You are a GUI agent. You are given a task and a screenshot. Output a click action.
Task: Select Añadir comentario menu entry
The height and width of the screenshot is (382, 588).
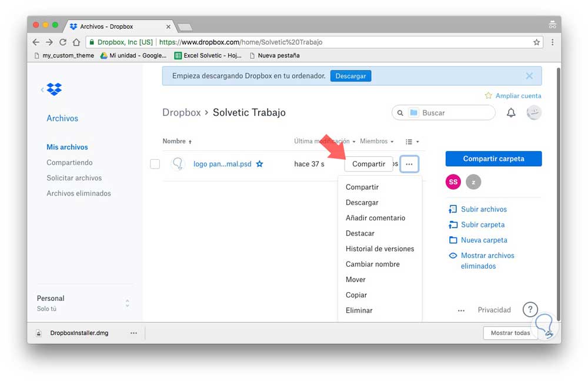click(375, 218)
